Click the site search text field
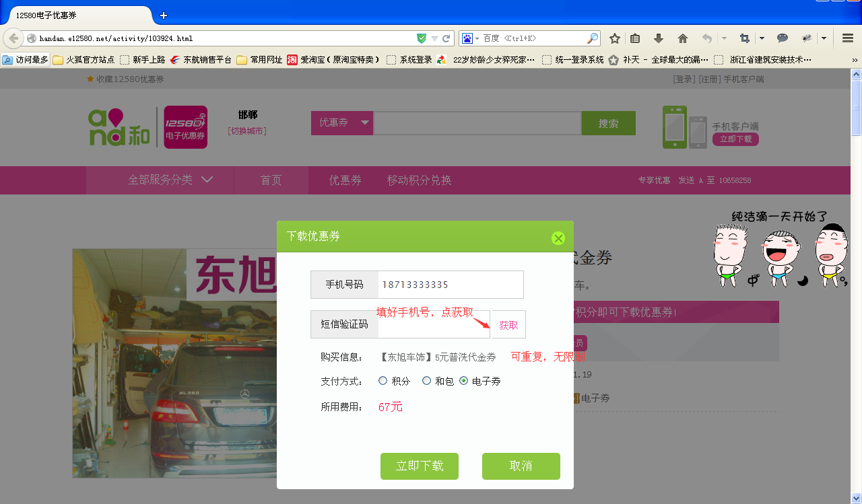Image resolution: width=862 pixels, height=504 pixels. (477, 123)
